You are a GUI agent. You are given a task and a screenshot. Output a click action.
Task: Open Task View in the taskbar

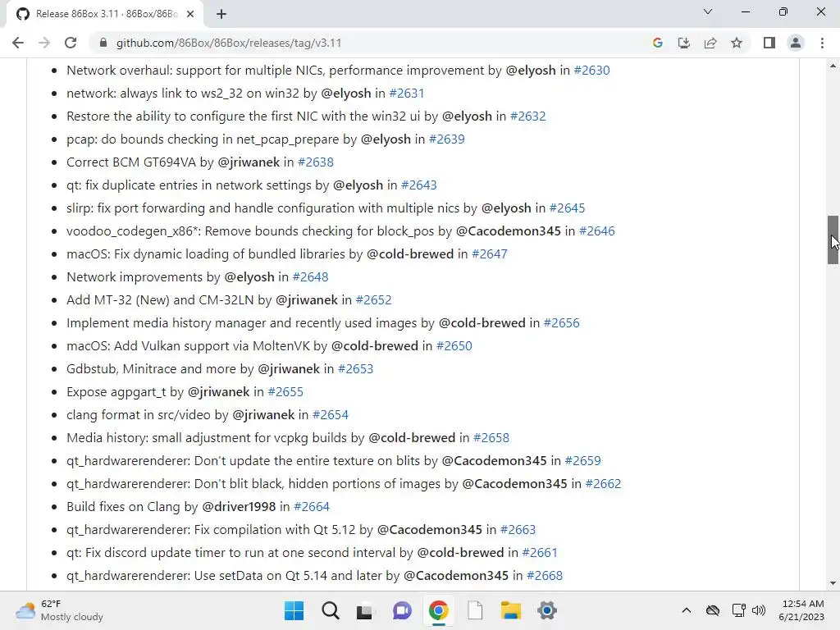tap(365, 610)
